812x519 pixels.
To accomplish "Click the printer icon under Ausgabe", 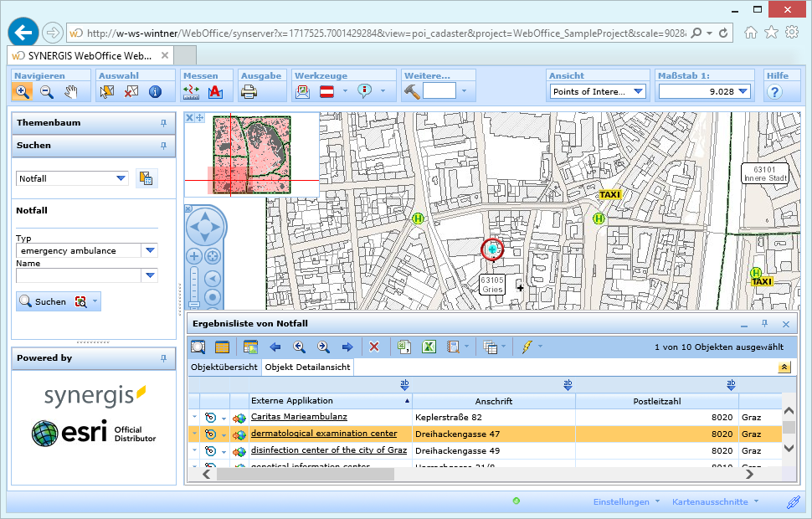I will click(x=249, y=92).
